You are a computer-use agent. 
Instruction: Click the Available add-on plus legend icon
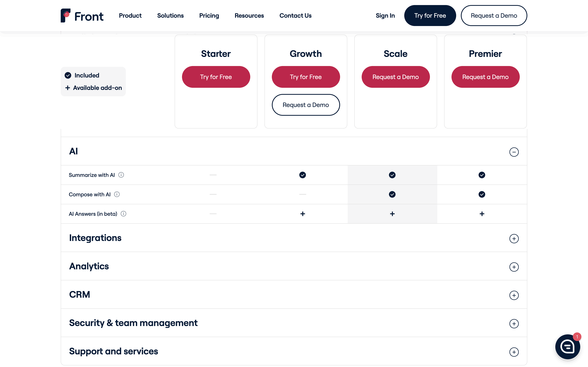pos(68,88)
